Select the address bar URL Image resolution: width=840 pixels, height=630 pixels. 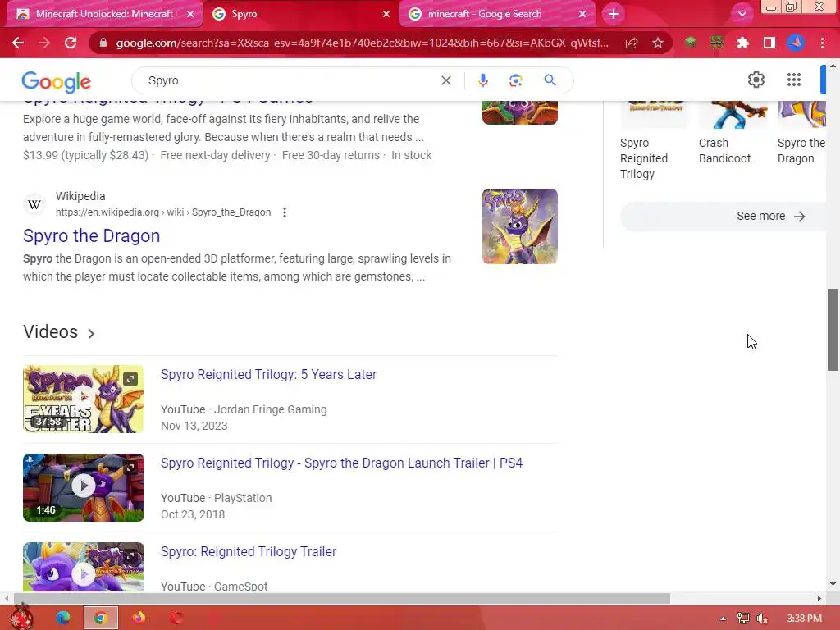pos(362,43)
